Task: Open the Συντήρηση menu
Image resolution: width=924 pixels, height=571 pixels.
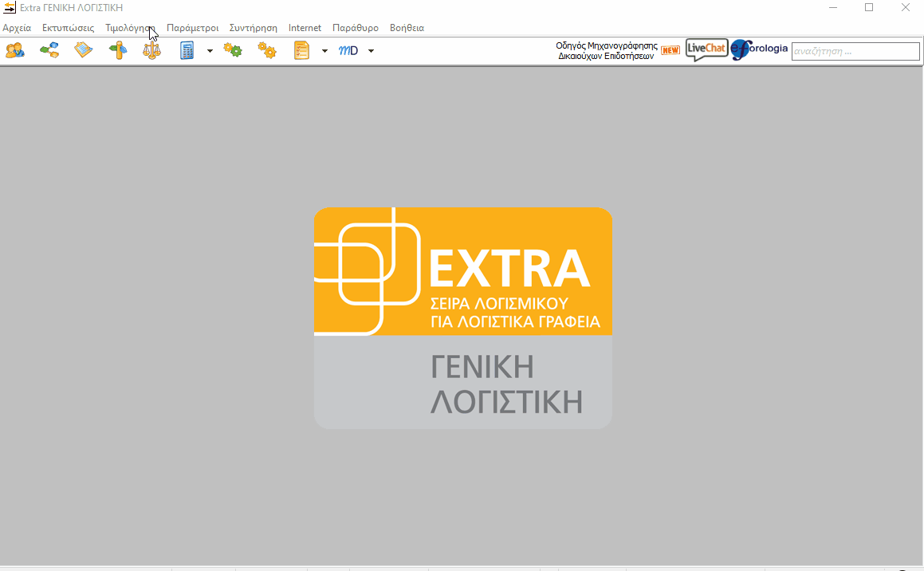Action: coord(253,28)
